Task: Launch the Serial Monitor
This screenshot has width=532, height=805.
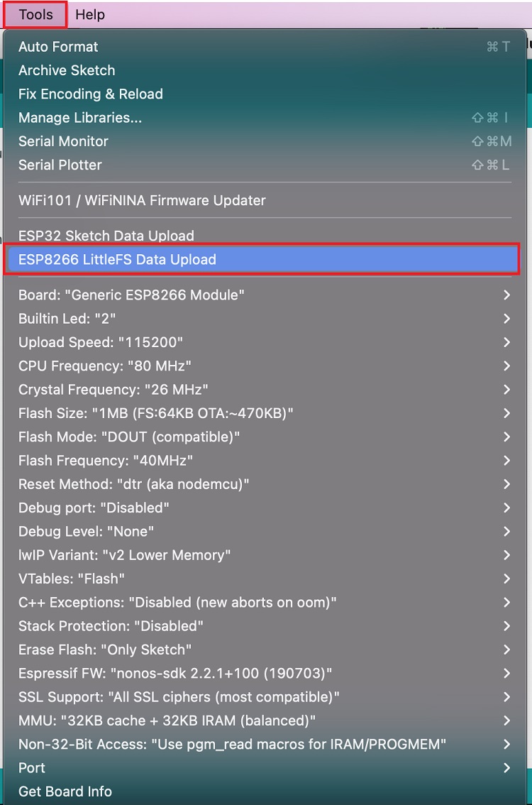Action: 63,141
